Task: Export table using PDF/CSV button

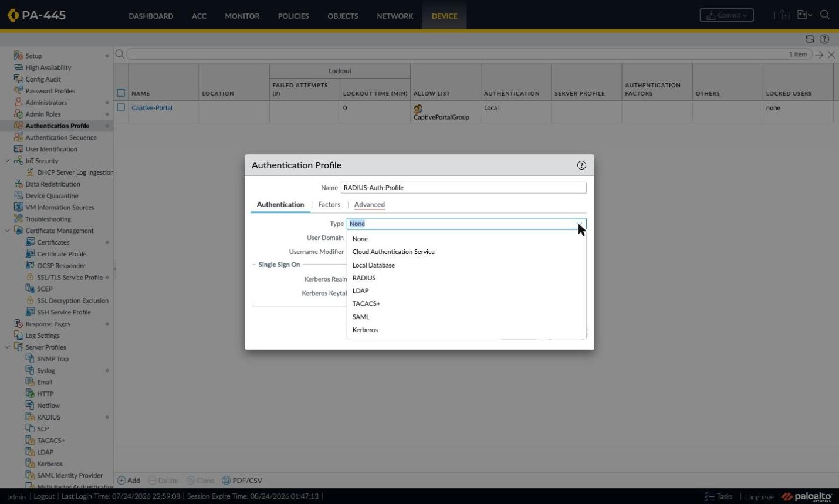Action: (242, 480)
